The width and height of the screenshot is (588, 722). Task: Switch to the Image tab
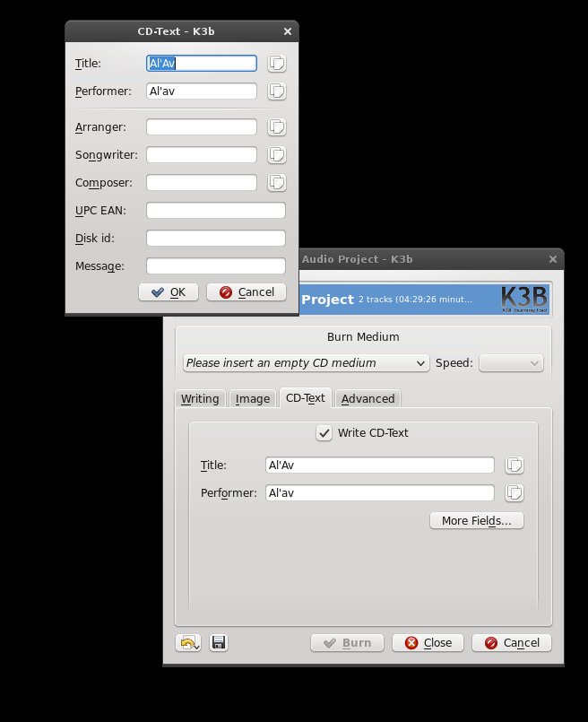tap(253, 399)
